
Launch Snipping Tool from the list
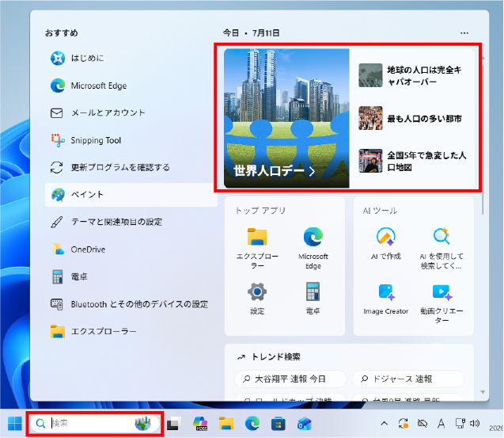[x=131, y=140]
